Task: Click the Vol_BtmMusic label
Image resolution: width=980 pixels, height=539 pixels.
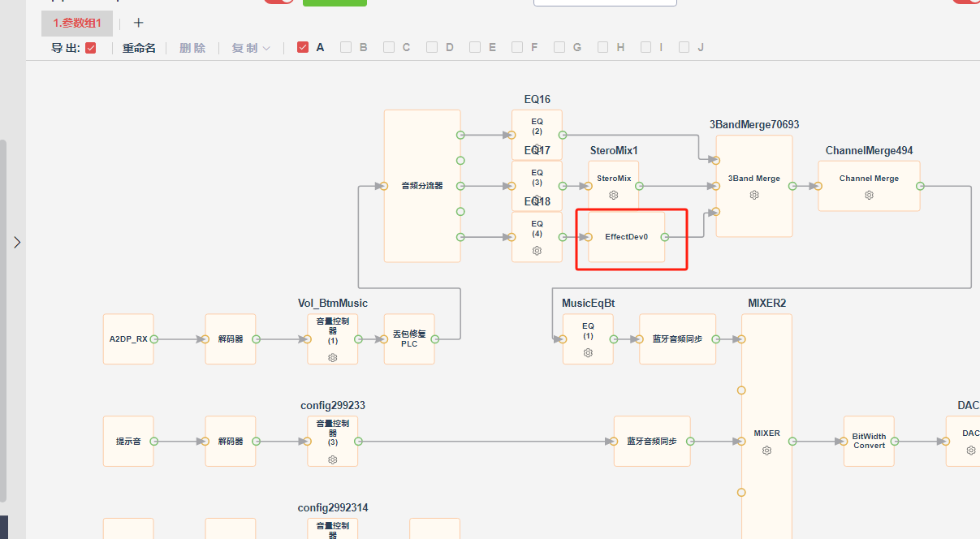Action: [333, 304]
